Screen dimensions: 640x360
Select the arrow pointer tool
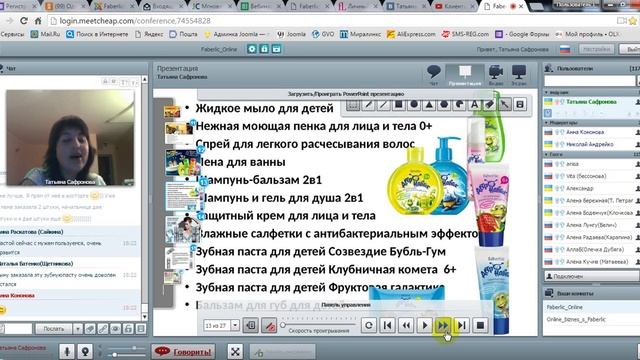point(504,104)
